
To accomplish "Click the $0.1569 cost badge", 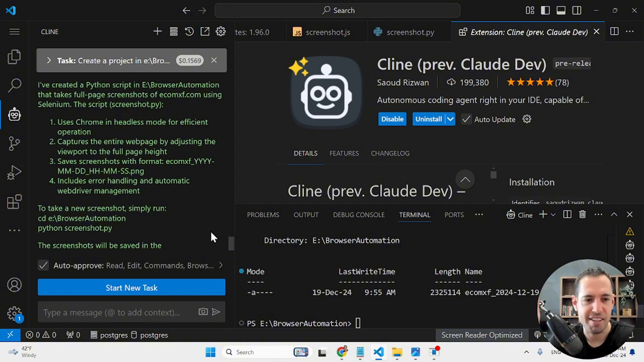I will coord(190,61).
